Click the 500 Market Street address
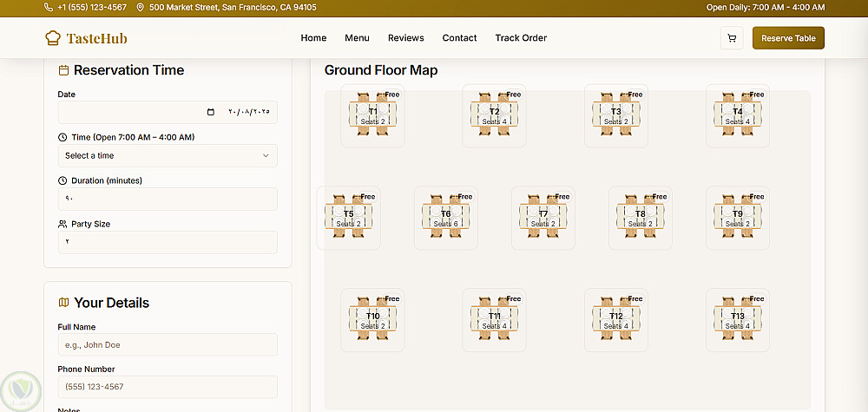The height and width of the screenshot is (412, 868). pos(233,8)
